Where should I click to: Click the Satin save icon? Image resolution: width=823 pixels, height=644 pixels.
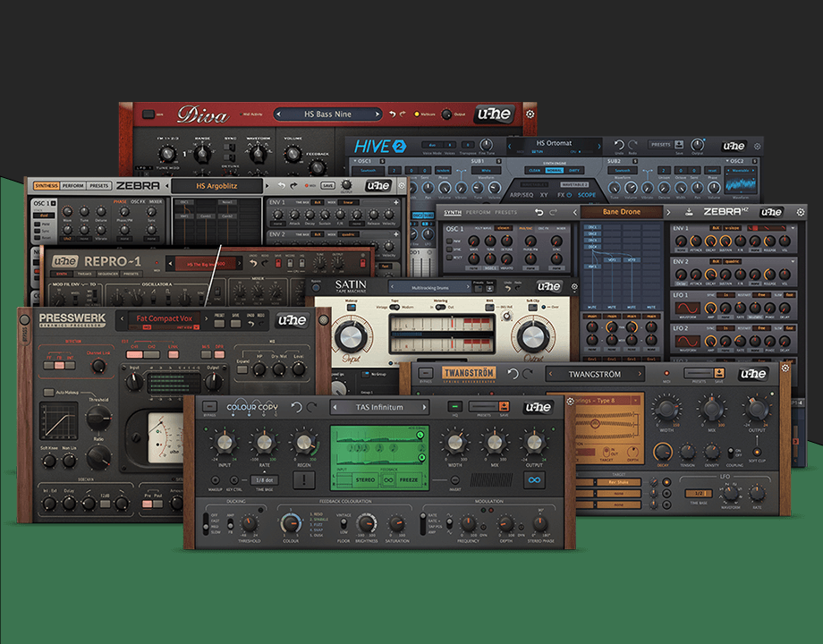(x=489, y=288)
